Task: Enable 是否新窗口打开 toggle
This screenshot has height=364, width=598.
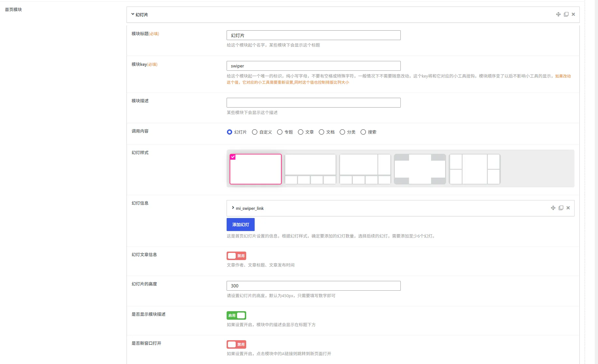Action: click(x=236, y=344)
